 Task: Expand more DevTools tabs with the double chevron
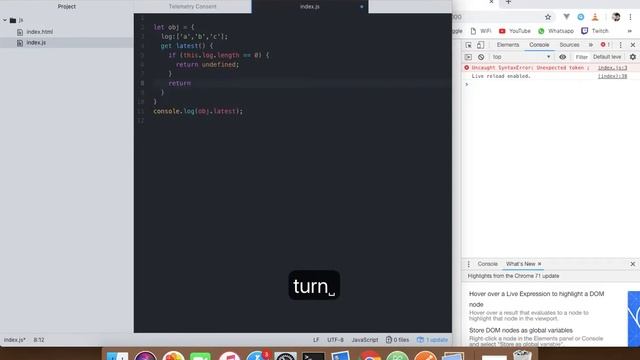click(591, 45)
